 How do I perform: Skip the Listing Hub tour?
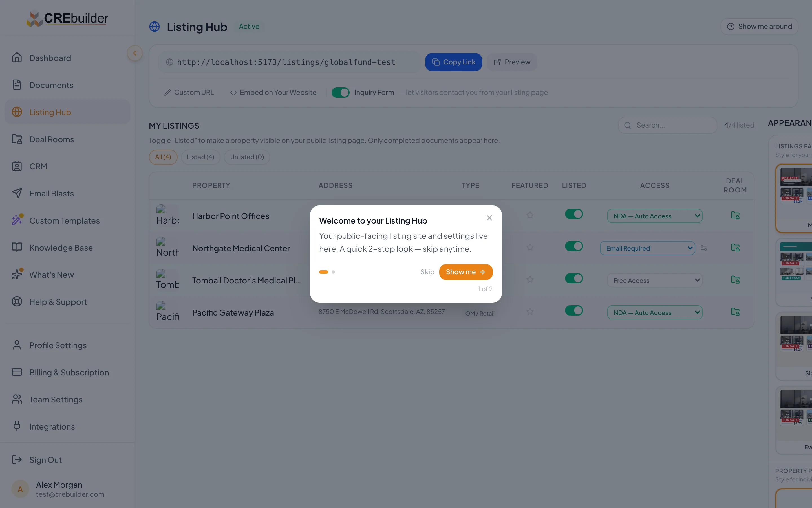coord(427,272)
